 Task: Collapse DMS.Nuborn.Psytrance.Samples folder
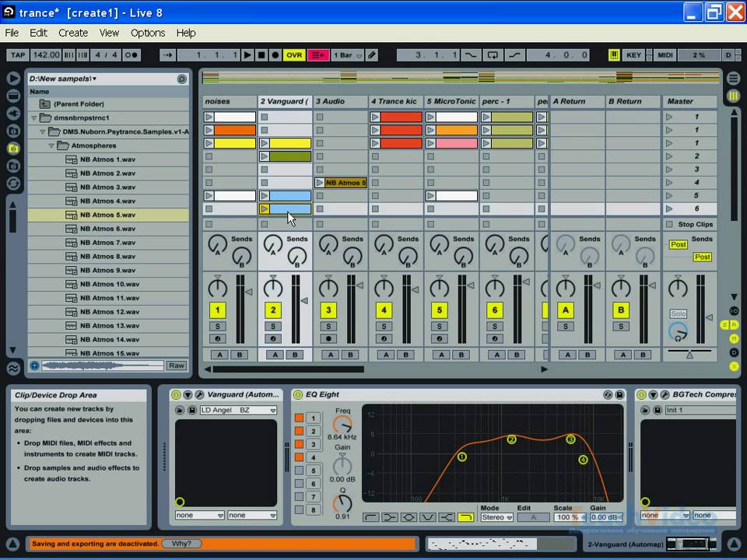click(x=42, y=131)
